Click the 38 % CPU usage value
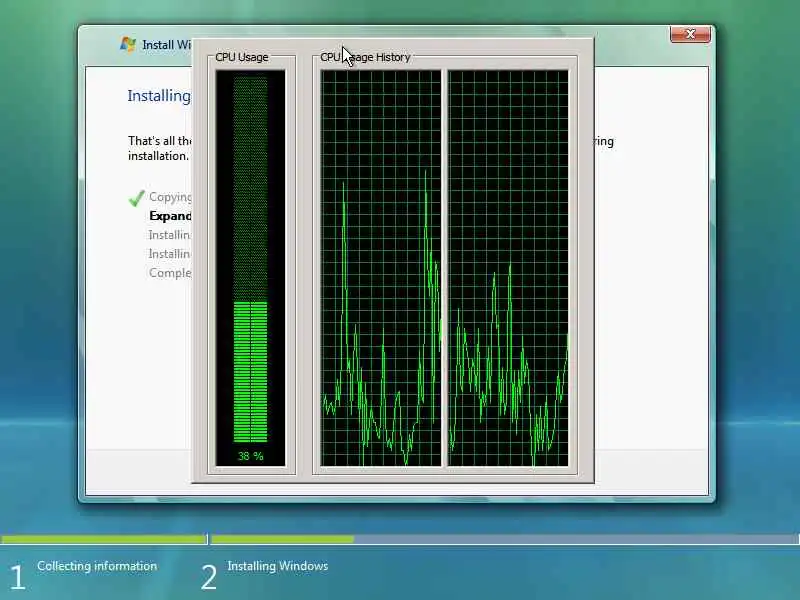 pyautogui.click(x=251, y=456)
